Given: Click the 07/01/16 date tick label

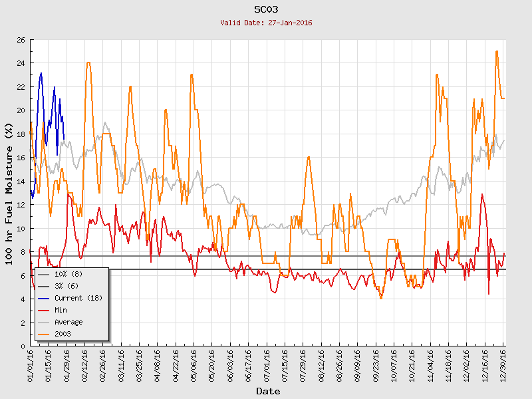Looking at the screenshot, I should (267, 364).
